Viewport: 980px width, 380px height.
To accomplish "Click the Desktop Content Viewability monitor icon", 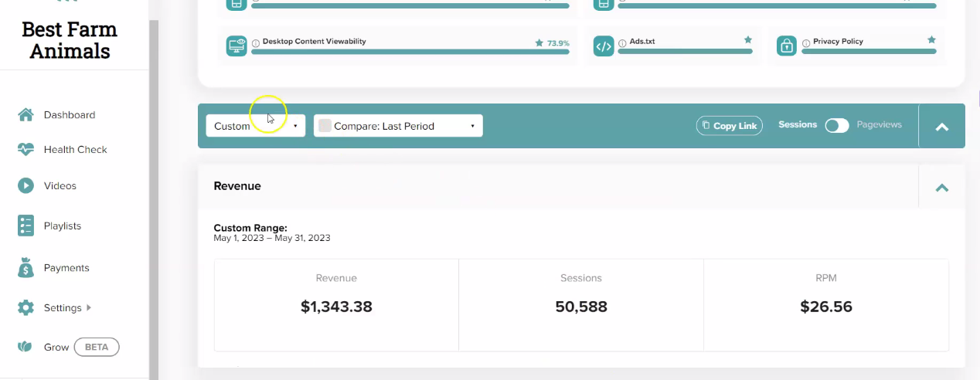I will click(x=236, y=46).
